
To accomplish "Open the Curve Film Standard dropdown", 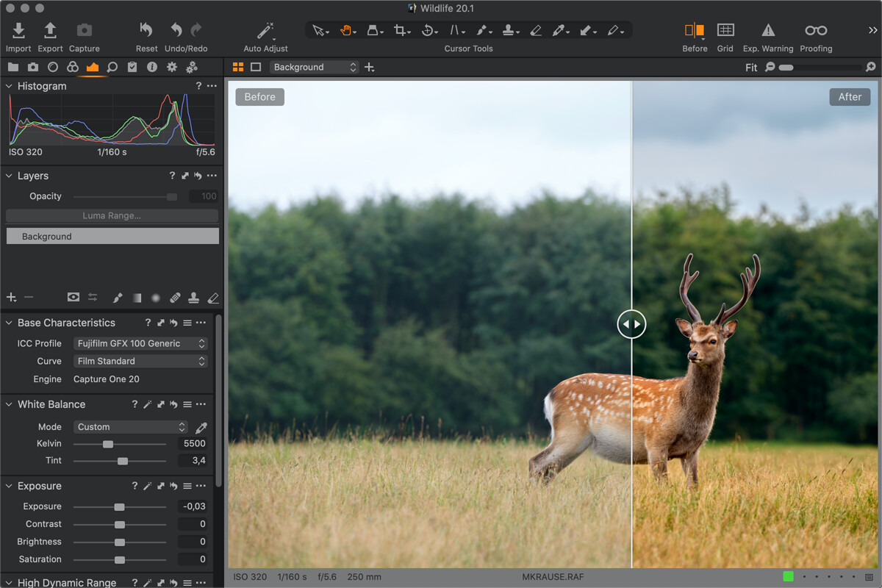I will coord(141,361).
